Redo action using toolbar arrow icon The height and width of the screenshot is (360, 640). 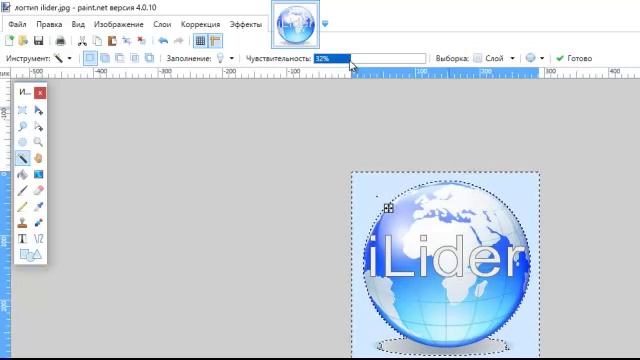(x=178, y=40)
